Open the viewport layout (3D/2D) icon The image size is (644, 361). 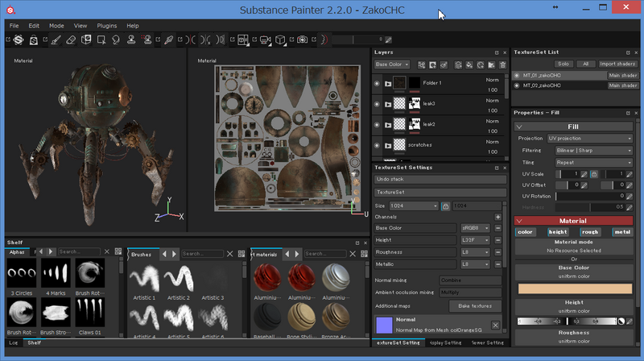tap(243, 39)
